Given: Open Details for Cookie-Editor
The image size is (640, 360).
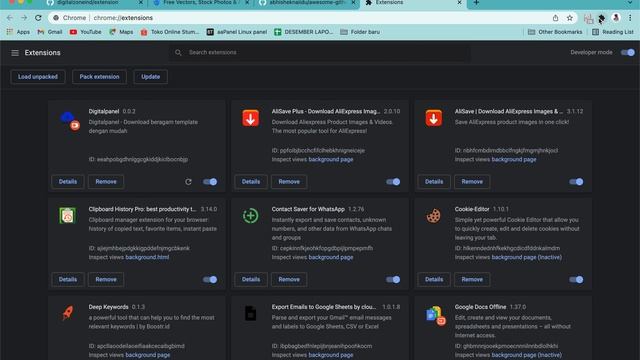Looking at the screenshot, I should (434, 280).
